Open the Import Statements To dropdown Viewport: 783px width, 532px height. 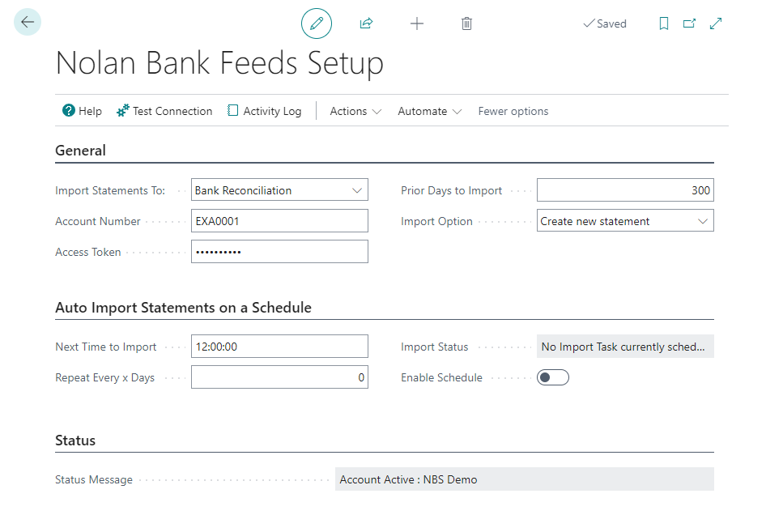[279, 190]
